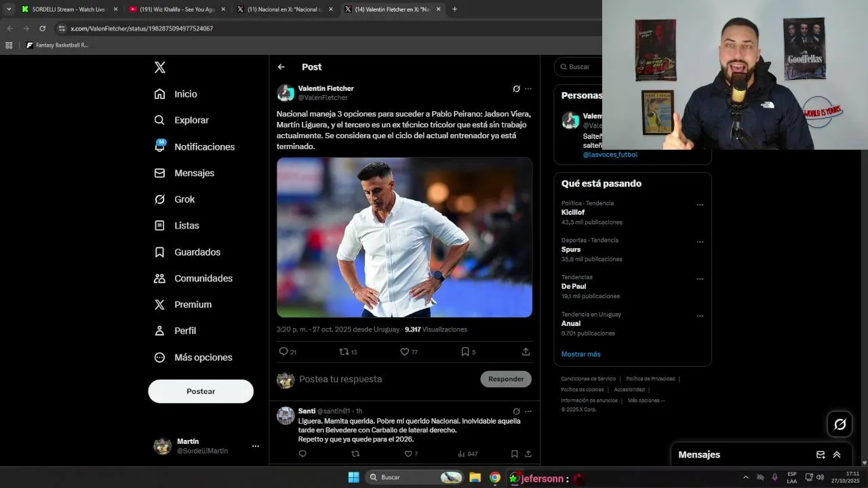Viewport: 868px width, 488px height.
Task: Switch to Wiz Khalifa See You Again tab
Action: pos(177,9)
